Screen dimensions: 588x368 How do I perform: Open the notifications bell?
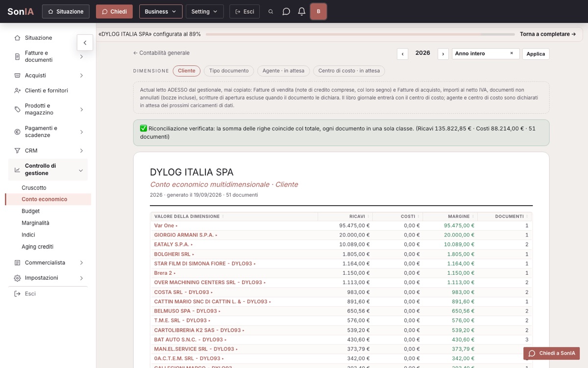[x=302, y=12]
